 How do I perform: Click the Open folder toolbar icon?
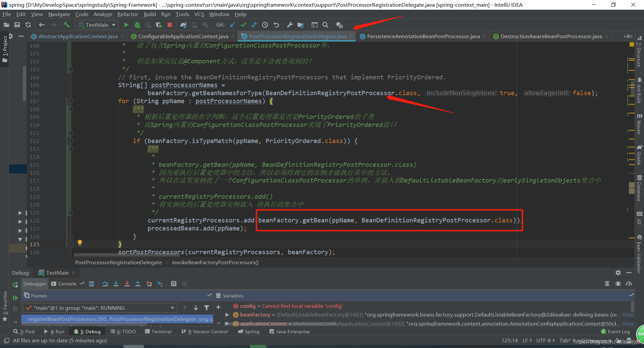click(x=6, y=25)
